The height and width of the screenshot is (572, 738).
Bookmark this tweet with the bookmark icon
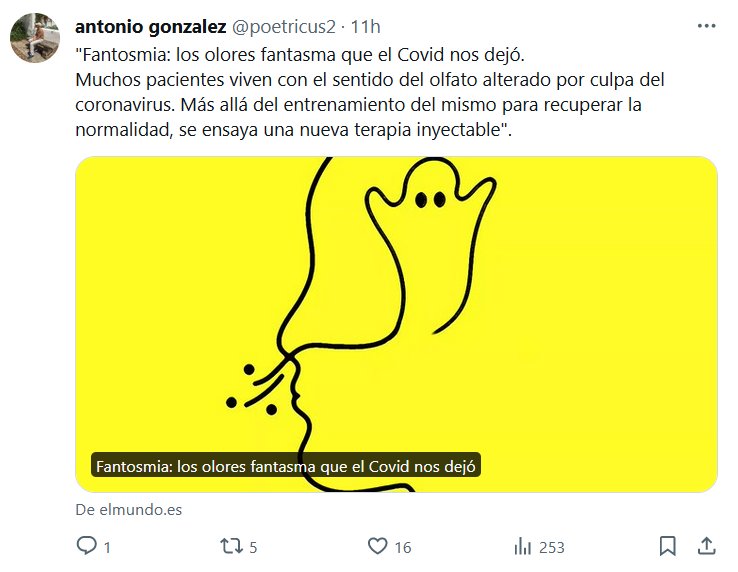(667, 546)
